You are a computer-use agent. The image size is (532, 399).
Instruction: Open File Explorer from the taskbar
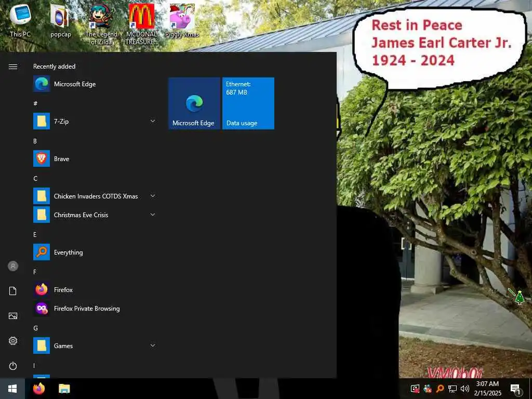click(64, 389)
